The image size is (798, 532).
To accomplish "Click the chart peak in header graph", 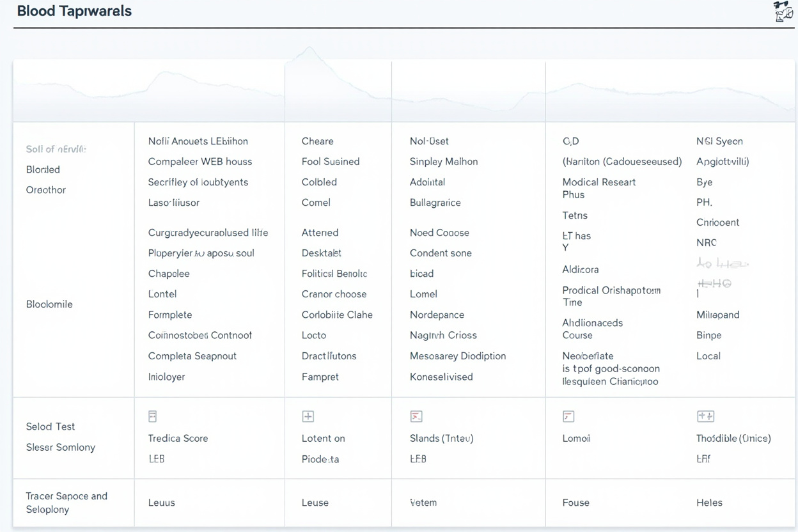I will point(309,48).
